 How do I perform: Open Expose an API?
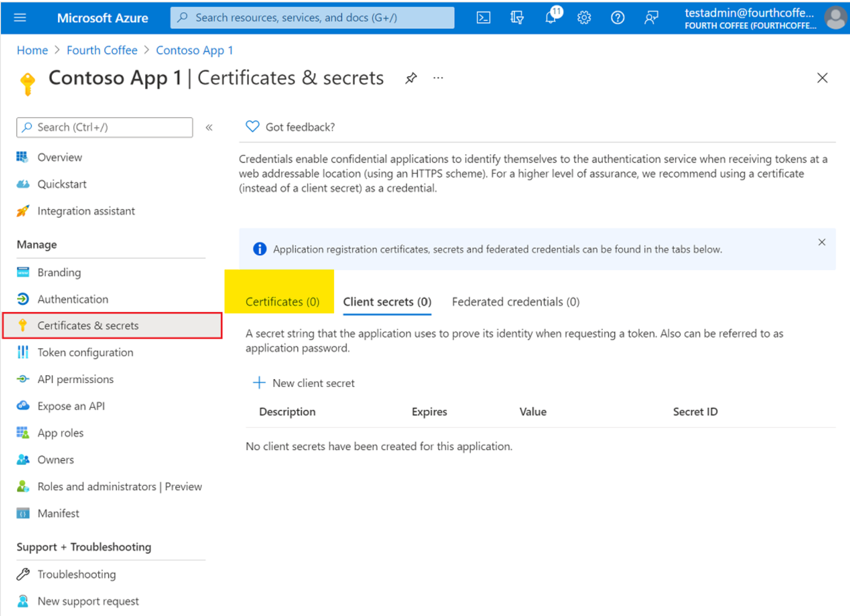pyautogui.click(x=71, y=406)
